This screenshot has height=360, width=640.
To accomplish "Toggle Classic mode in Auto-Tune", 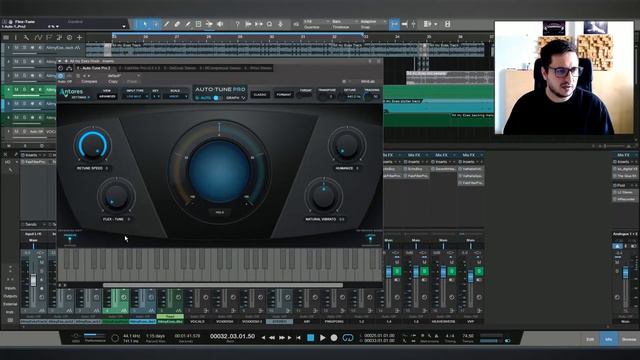I will click(260, 95).
